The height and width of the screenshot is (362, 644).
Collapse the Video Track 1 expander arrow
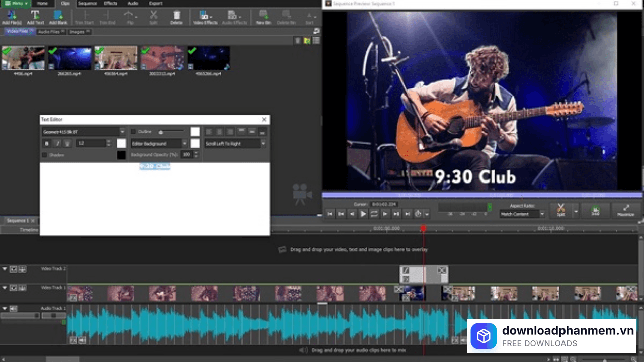pos(5,288)
